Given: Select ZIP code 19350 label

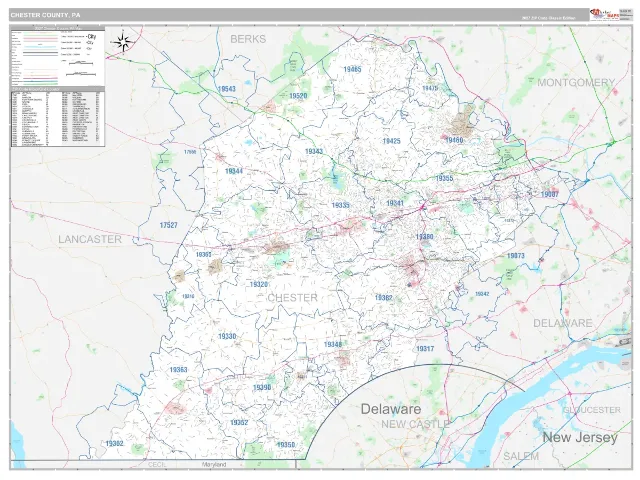Looking at the screenshot, I should coord(286,444).
